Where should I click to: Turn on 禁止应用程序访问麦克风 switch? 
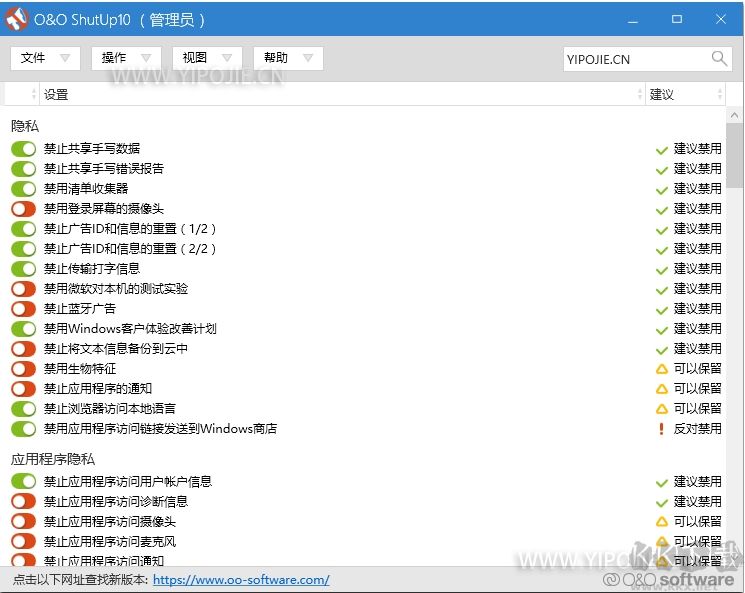(24, 542)
